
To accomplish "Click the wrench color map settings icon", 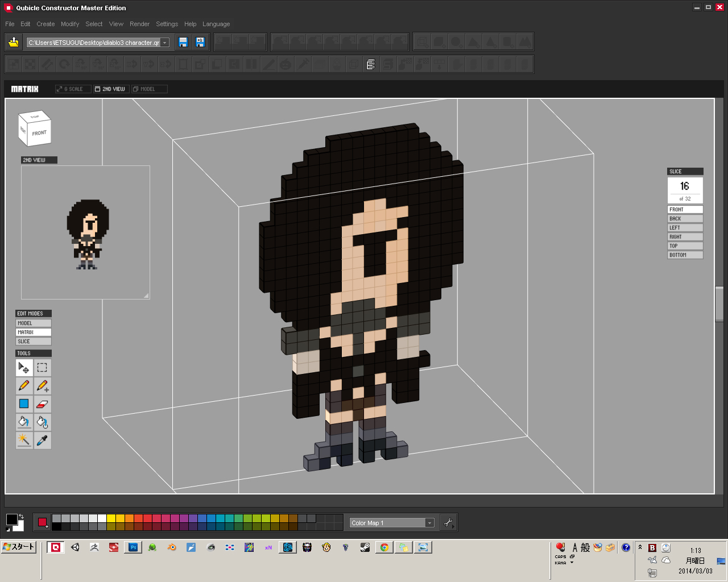I will click(448, 523).
